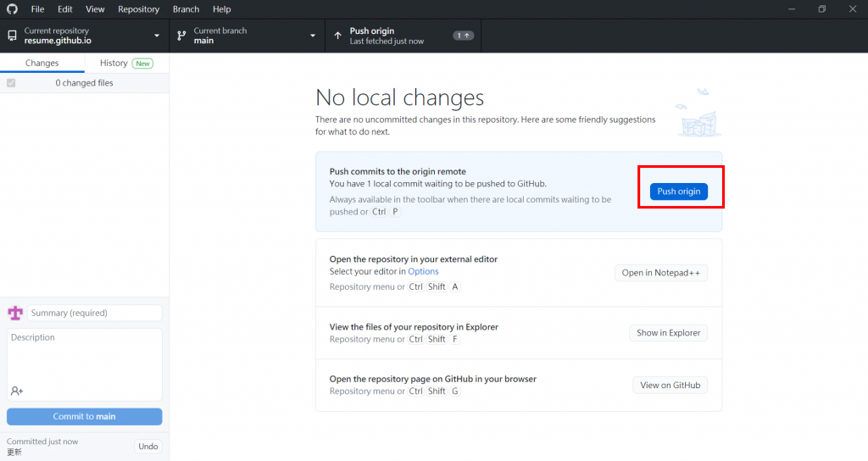
Task: Click Show in Explorer button
Action: [x=668, y=332]
